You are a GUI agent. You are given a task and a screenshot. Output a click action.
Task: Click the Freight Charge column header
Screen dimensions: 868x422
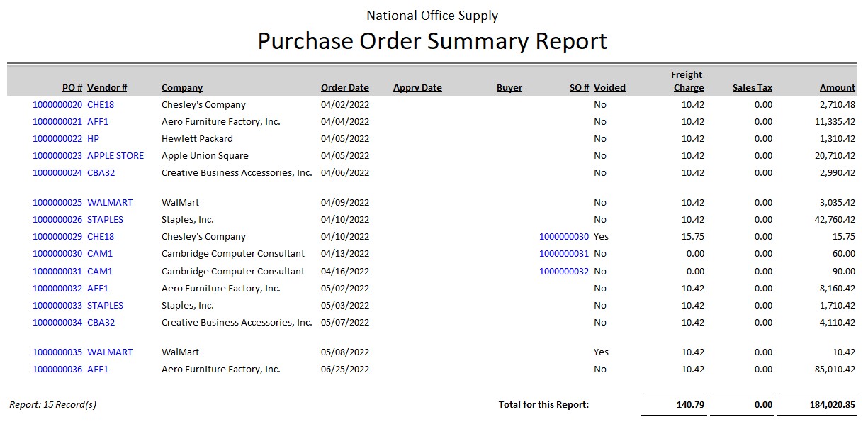click(x=688, y=82)
